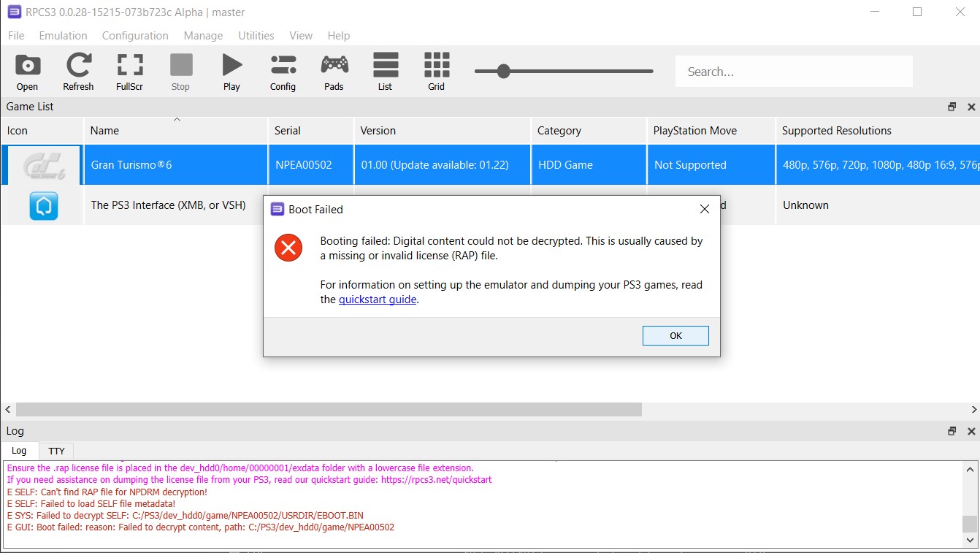Image resolution: width=980 pixels, height=553 pixels.
Task: Click the Search input field
Action: (x=794, y=72)
